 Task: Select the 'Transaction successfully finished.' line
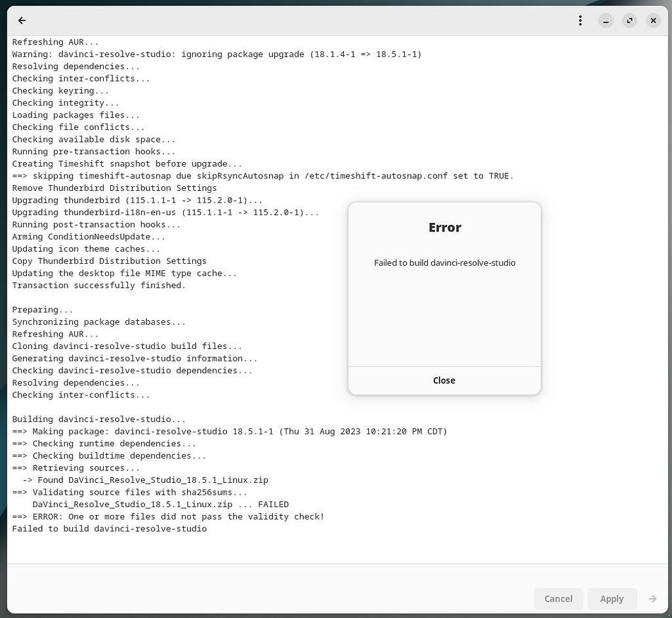[98, 285]
